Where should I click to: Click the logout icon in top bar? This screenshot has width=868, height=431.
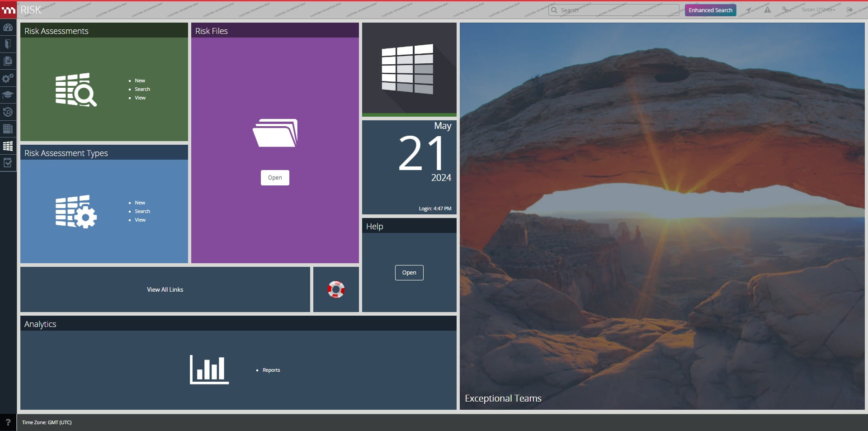(x=849, y=10)
